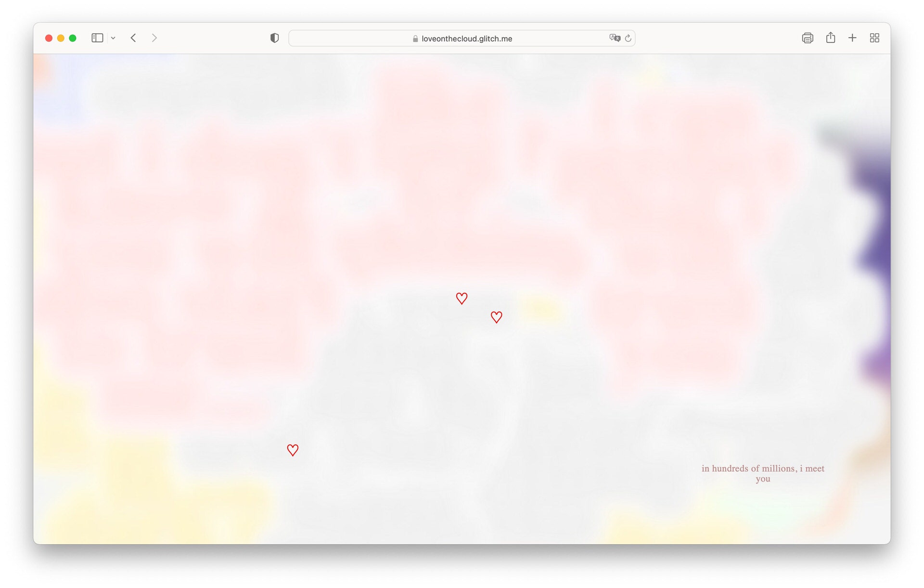The width and height of the screenshot is (924, 588).
Task: Click the lowest heart at bottom left
Action: (293, 450)
